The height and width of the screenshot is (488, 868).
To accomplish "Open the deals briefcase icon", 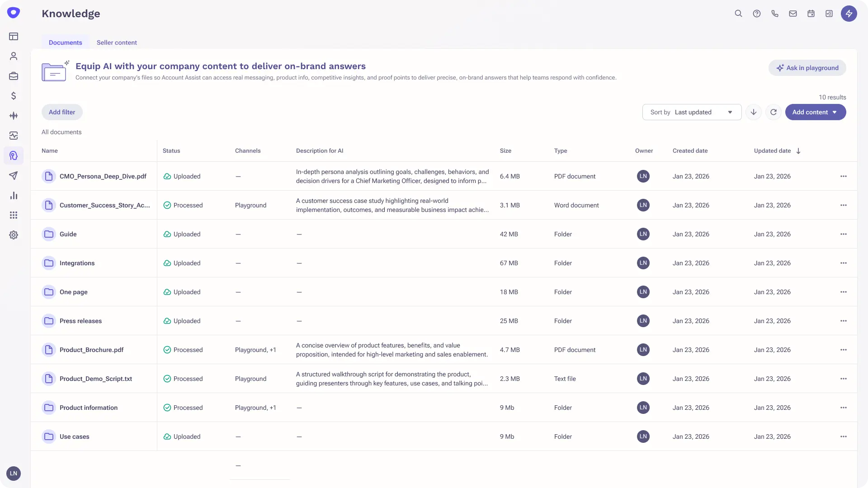I will (x=14, y=76).
